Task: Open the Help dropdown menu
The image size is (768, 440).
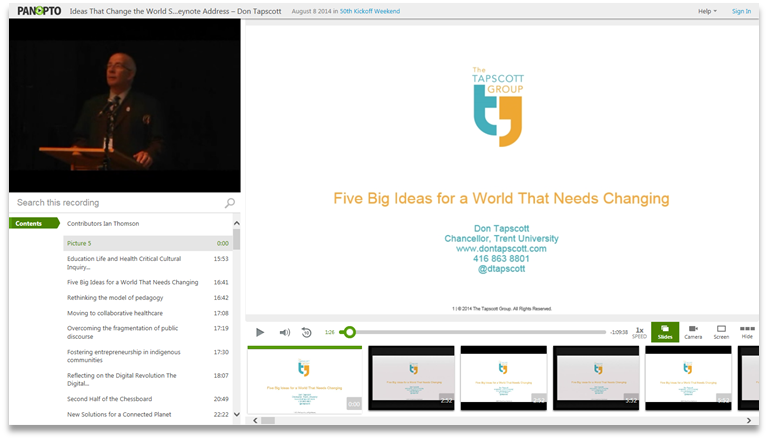Action: point(707,11)
